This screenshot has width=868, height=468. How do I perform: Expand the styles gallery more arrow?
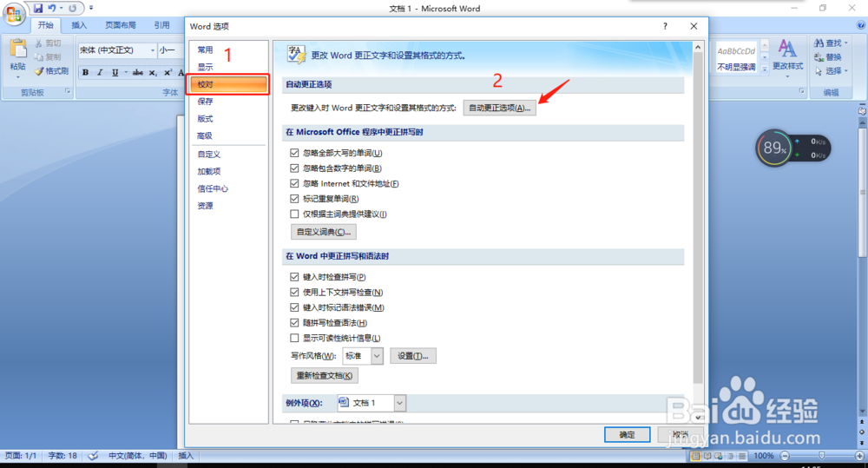point(765,69)
